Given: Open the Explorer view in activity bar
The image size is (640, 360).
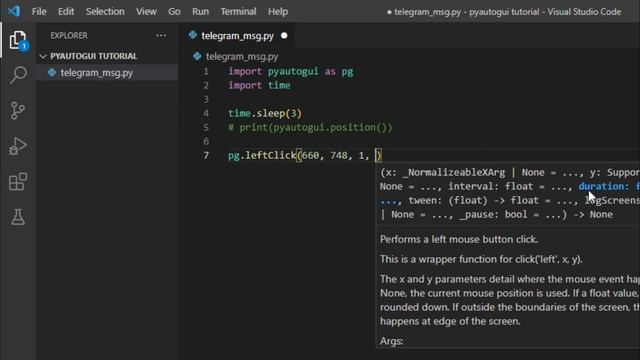Looking at the screenshot, I should pos(18,40).
